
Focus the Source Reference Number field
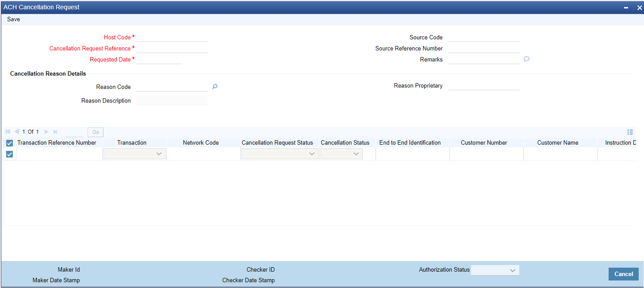pyautogui.click(x=484, y=48)
